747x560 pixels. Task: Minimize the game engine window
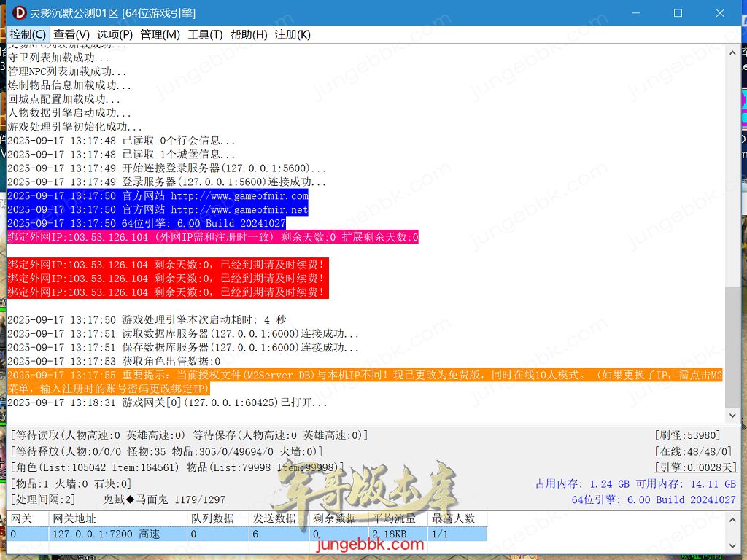(636, 13)
